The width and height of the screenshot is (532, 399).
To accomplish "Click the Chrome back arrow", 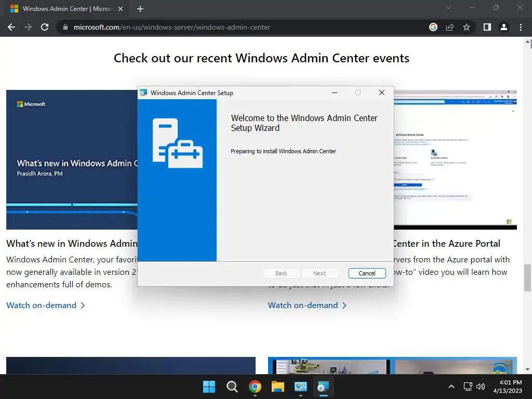I will [x=11, y=27].
